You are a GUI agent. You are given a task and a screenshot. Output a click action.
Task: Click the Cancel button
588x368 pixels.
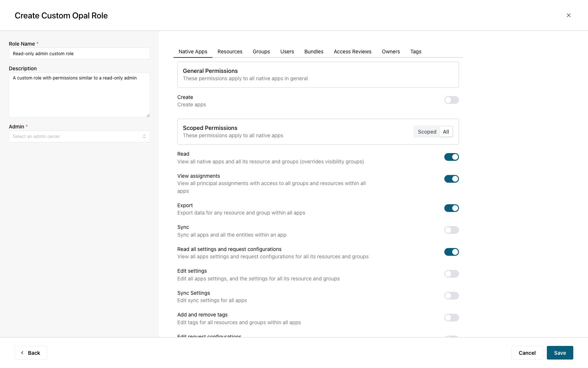click(x=527, y=353)
